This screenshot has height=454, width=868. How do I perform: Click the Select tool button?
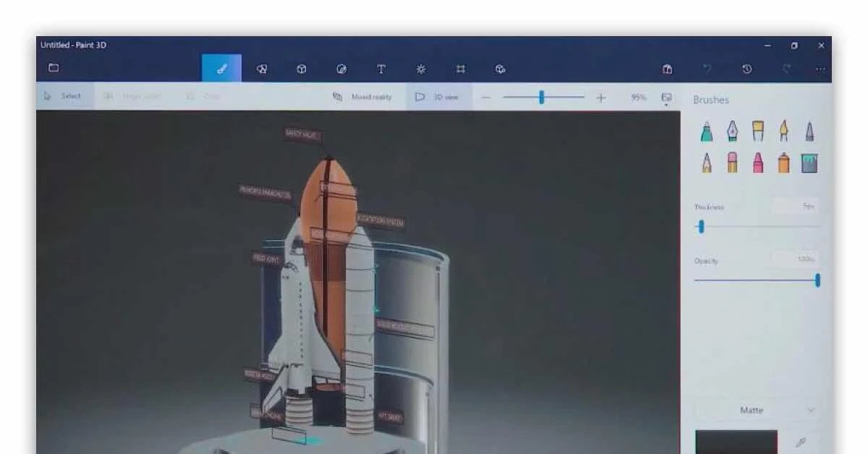coord(65,96)
